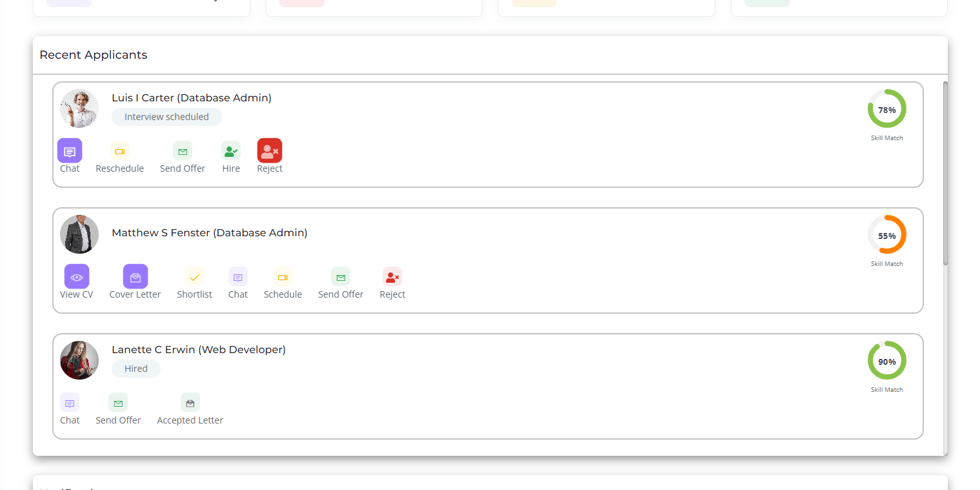
Task: Click the Recent Applicants list scrollbar
Action: point(945,174)
